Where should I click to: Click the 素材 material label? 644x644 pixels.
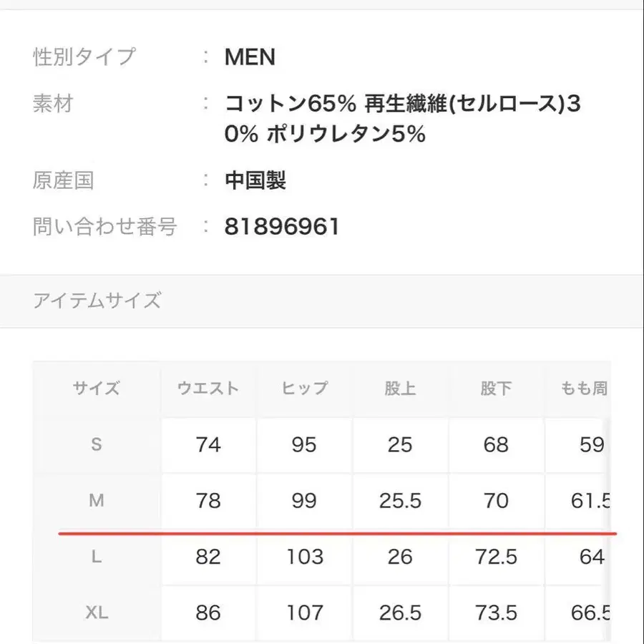coord(53,104)
